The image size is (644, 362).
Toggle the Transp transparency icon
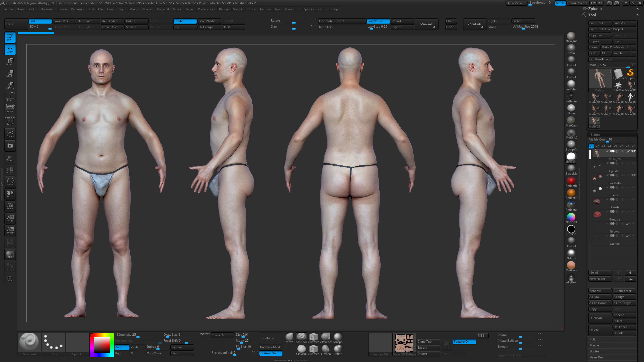click(10, 158)
